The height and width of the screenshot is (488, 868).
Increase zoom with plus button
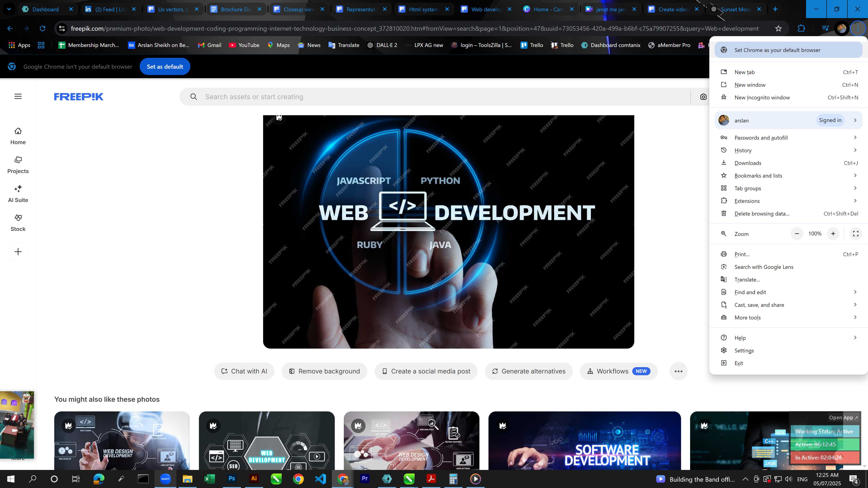coord(833,234)
